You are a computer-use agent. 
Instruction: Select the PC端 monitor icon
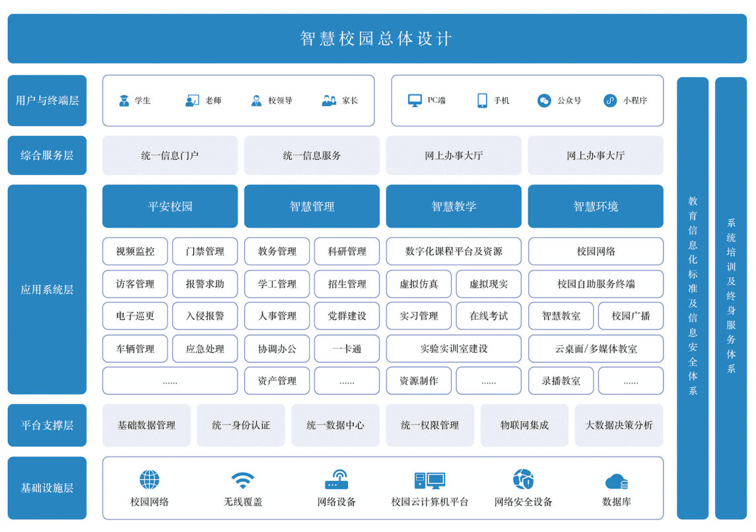point(415,101)
